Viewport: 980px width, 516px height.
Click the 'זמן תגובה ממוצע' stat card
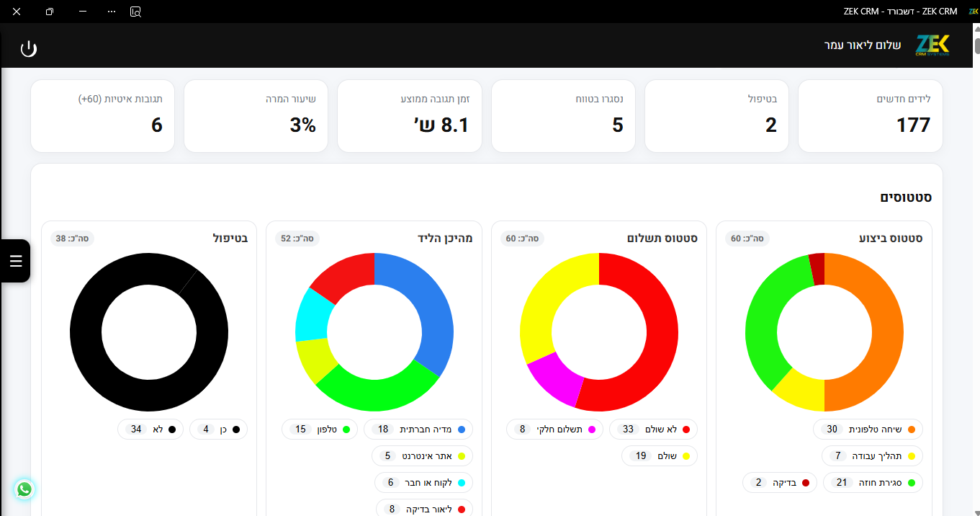click(409, 116)
